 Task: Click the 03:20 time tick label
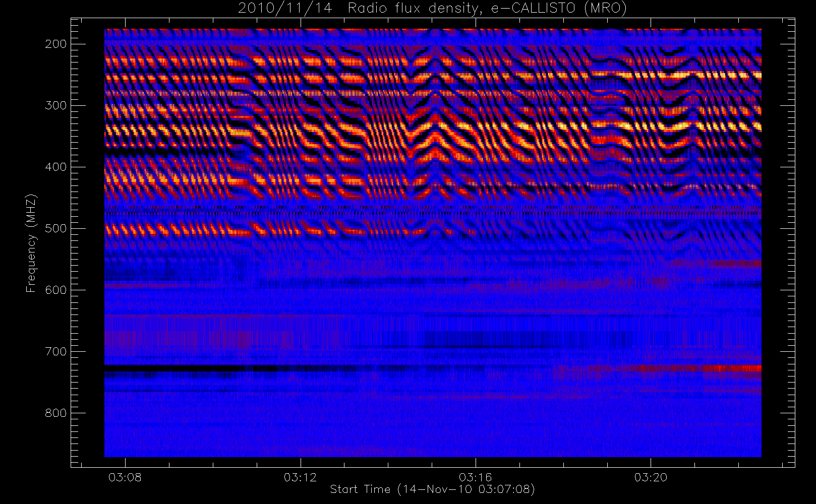(x=651, y=477)
